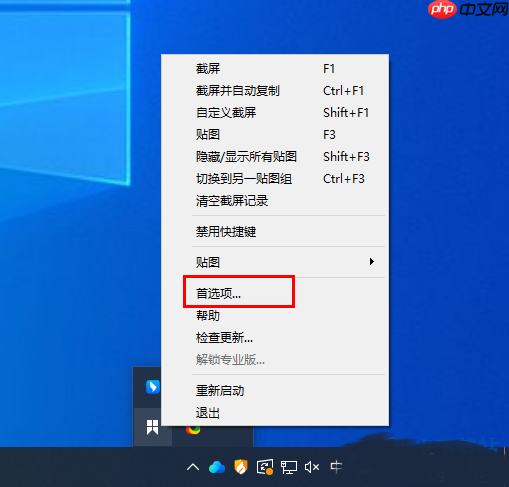Click the network computer icon in the taskbar

[x=289, y=467]
